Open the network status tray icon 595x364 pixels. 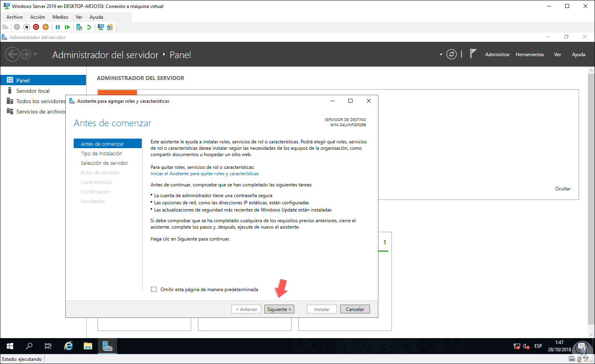(517, 346)
